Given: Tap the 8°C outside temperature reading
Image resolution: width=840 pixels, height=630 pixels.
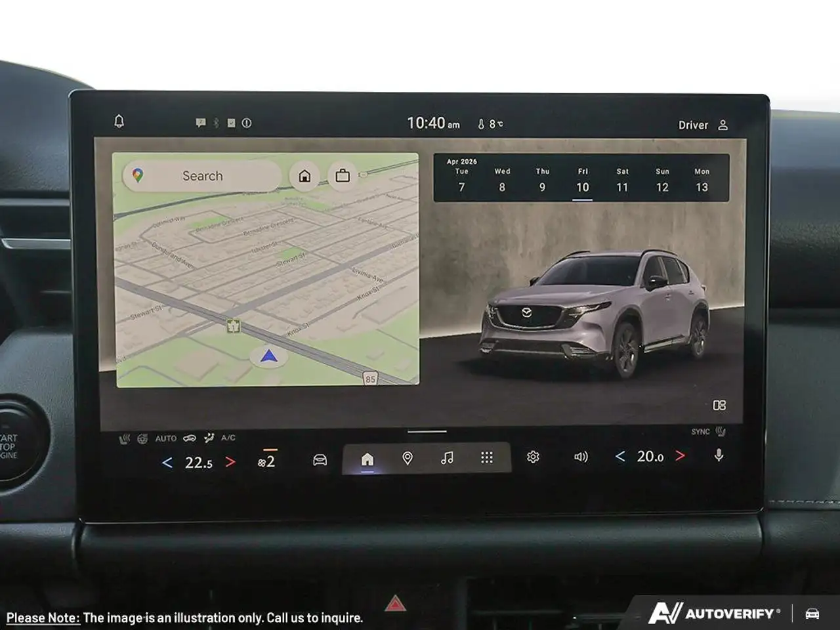Looking at the screenshot, I should (496, 124).
